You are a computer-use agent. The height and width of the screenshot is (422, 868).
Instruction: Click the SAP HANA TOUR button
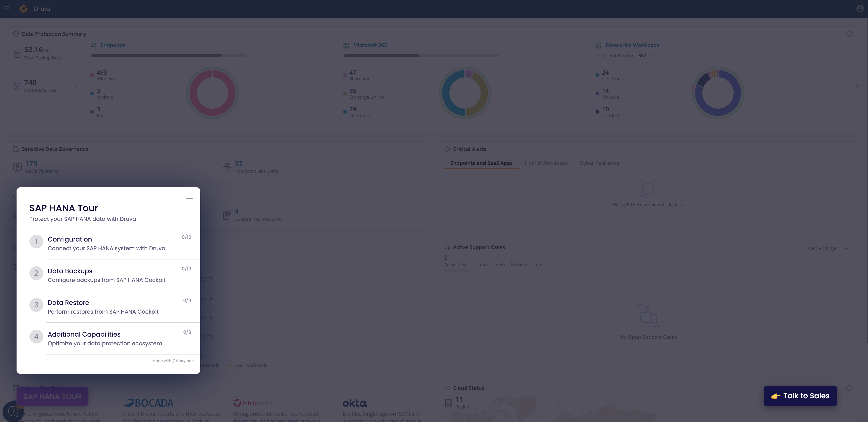coord(52,397)
